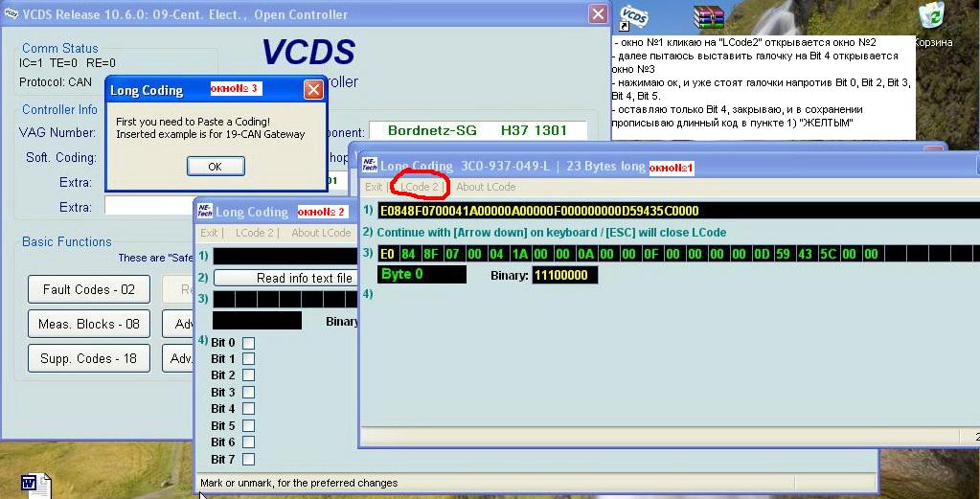Click Exit in the Long Coding window 2 menu
The image size is (980, 499).
click(x=209, y=233)
